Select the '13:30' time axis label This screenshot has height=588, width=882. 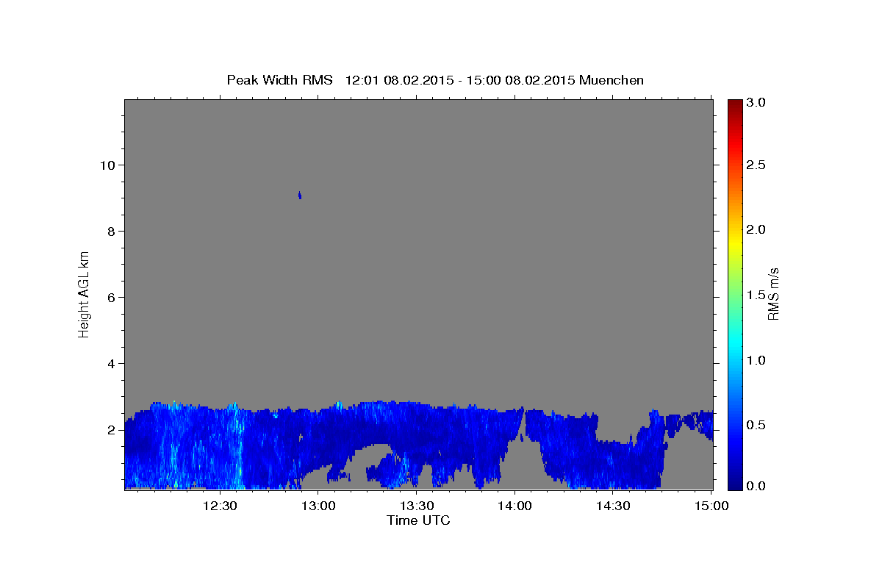[416, 506]
